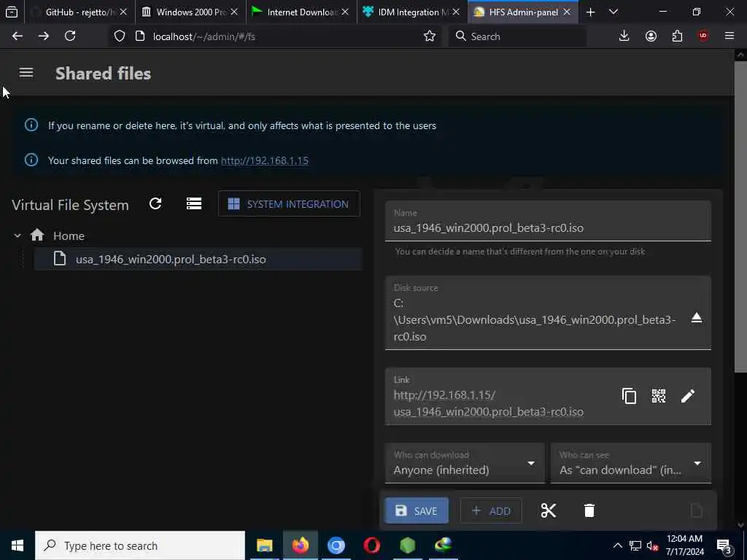Go back to previous page
This screenshot has width=747, height=560.
pyautogui.click(x=18, y=36)
